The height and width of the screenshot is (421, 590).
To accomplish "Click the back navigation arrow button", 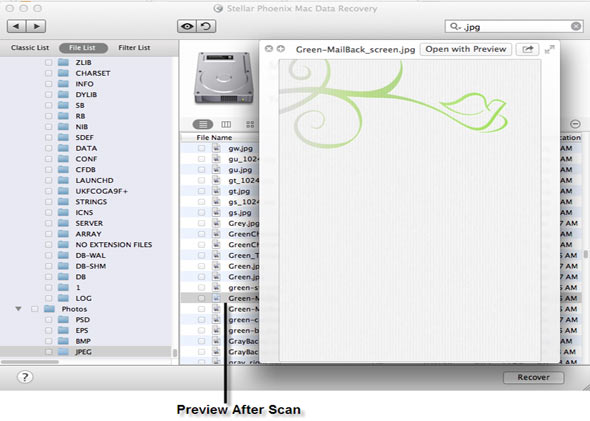I will [17, 26].
